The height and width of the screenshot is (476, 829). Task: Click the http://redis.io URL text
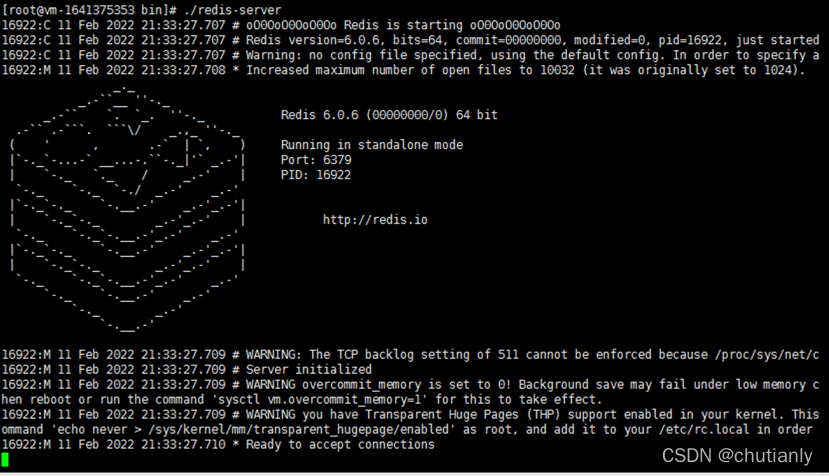click(x=375, y=219)
